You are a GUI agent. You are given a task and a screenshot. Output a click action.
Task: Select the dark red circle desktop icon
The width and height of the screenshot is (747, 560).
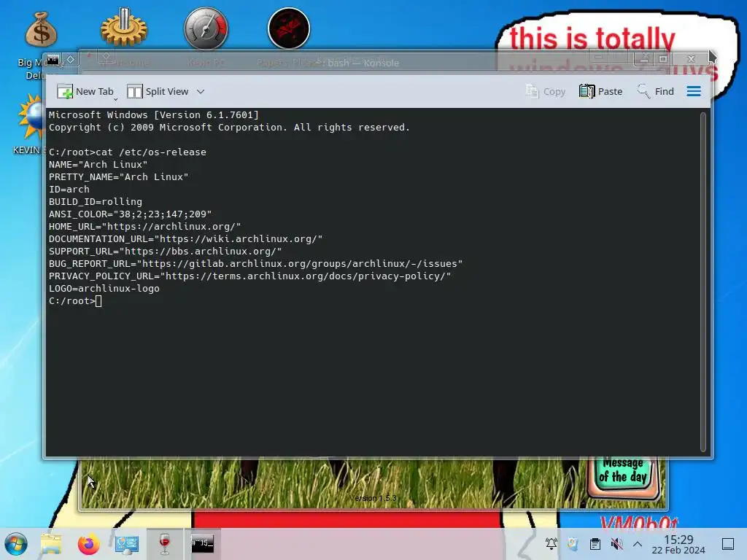[x=289, y=28]
